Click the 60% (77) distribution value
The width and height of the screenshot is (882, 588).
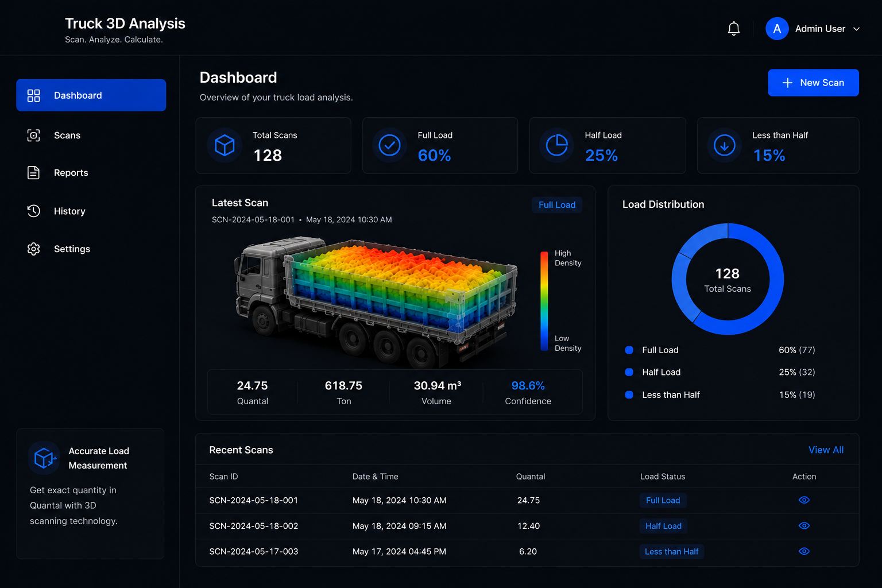tap(796, 350)
